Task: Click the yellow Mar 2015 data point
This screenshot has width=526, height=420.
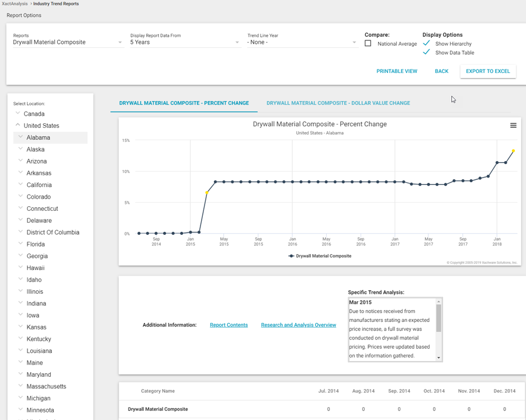Action: (207, 193)
